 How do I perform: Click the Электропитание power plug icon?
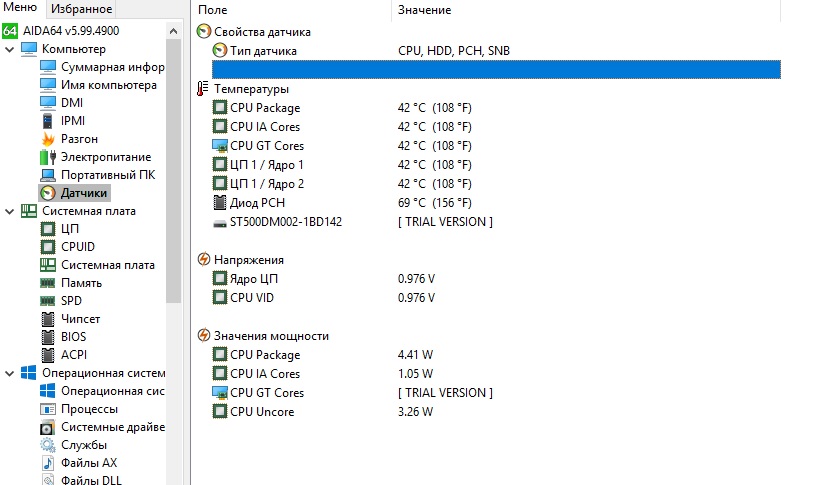[48, 157]
